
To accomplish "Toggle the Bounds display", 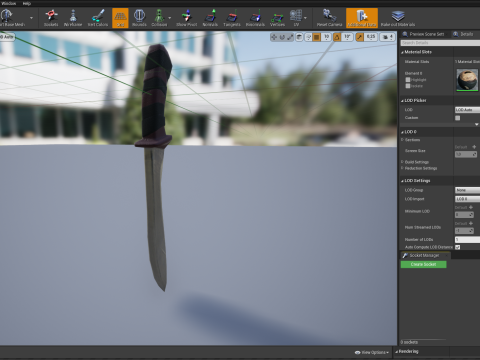I will pyautogui.click(x=139, y=18).
